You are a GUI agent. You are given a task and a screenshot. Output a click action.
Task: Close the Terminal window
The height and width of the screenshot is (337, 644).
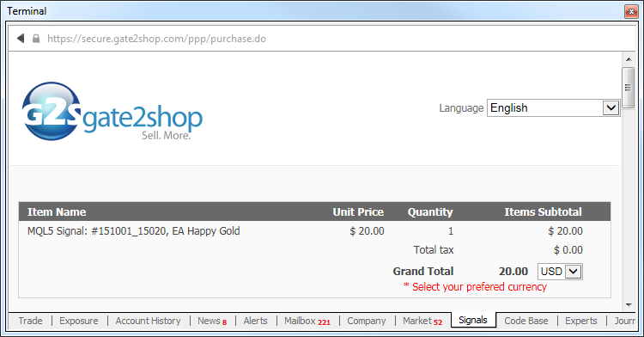point(631,11)
